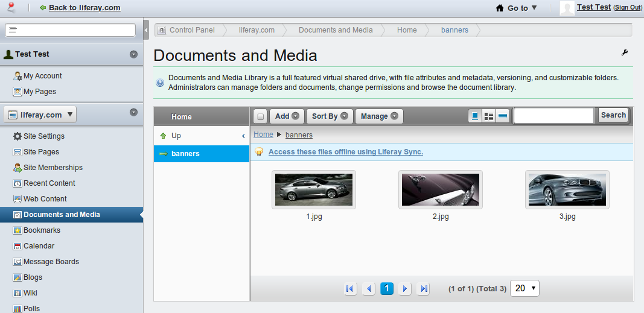Screen dimensions: 644x313
Task: Open the Add dropdown menu
Action: (x=287, y=116)
